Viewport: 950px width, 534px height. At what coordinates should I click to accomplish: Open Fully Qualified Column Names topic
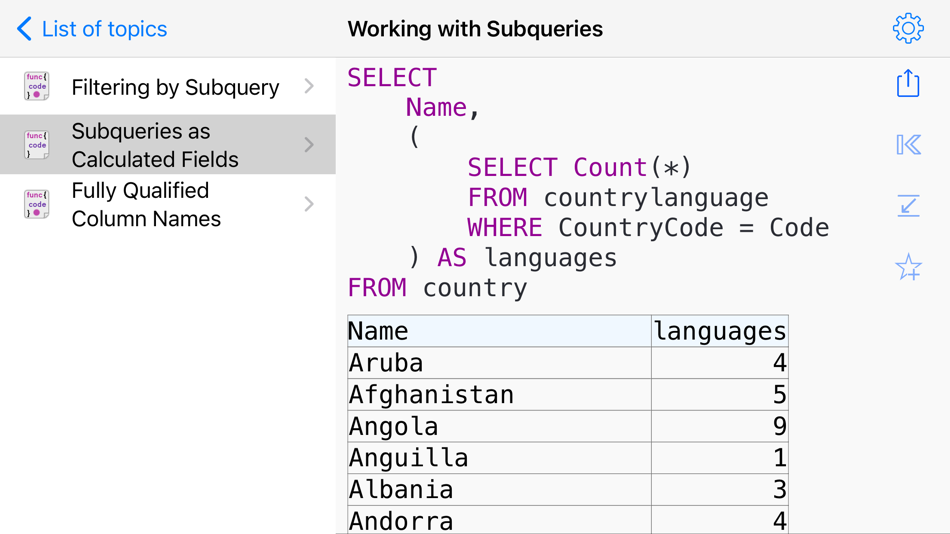(x=168, y=204)
